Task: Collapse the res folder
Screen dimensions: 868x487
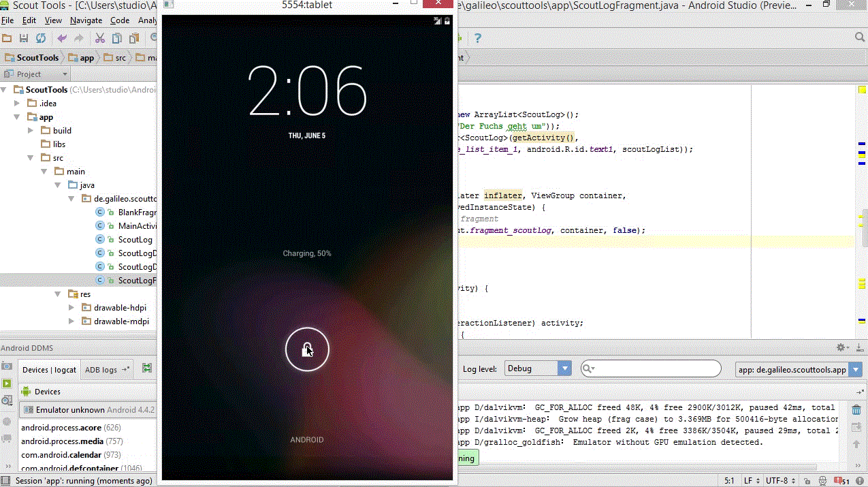Action: pyautogui.click(x=59, y=294)
